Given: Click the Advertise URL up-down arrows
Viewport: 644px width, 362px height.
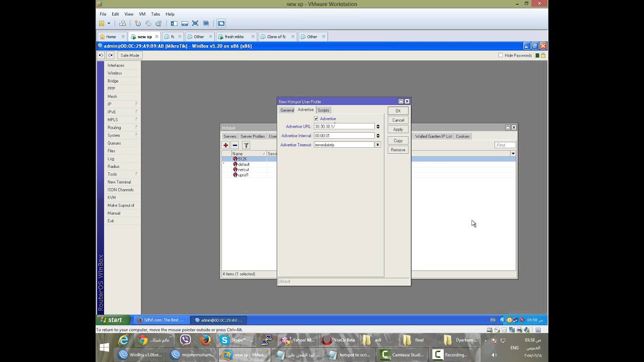Looking at the screenshot, I should pyautogui.click(x=378, y=127).
